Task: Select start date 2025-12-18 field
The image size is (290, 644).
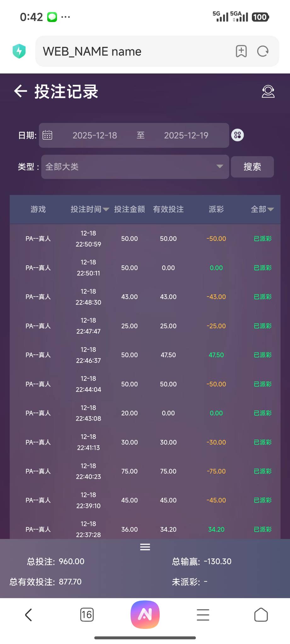Action: coord(95,135)
